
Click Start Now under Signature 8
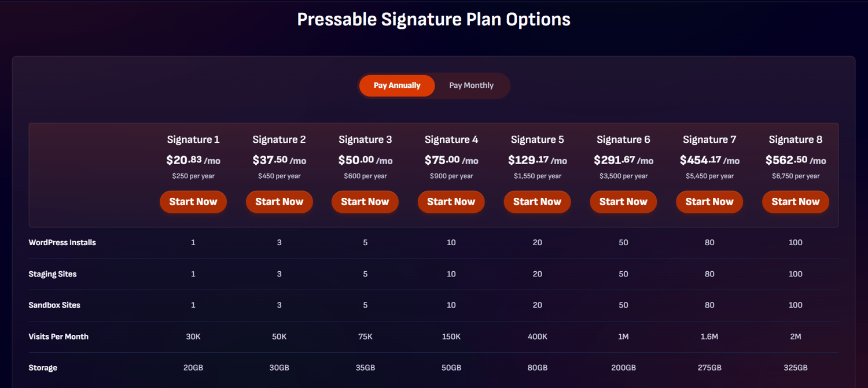click(x=795, y=202)
